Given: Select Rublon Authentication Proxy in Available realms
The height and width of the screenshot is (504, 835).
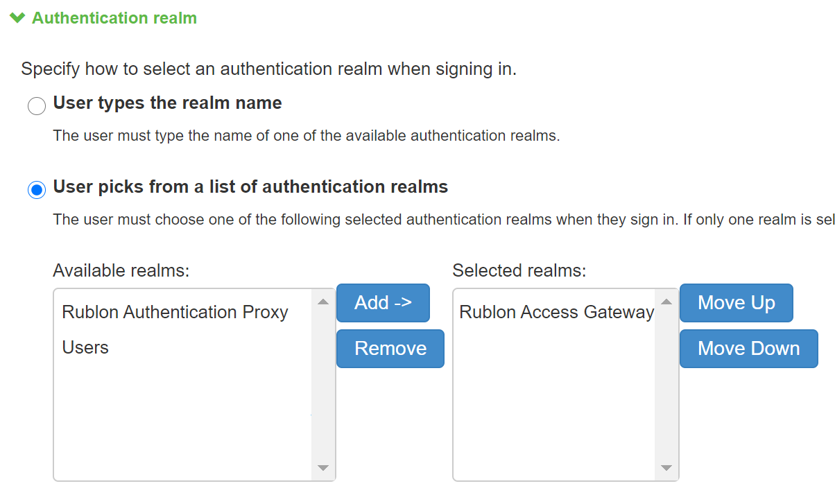Looking at the screenshot, I should (x=175, y=313).
